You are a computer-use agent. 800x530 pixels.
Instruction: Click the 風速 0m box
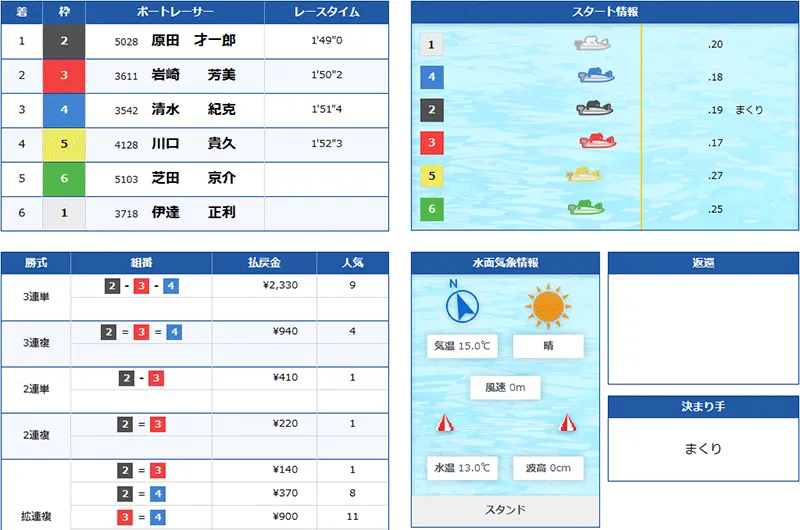click(x=505, y=388)
